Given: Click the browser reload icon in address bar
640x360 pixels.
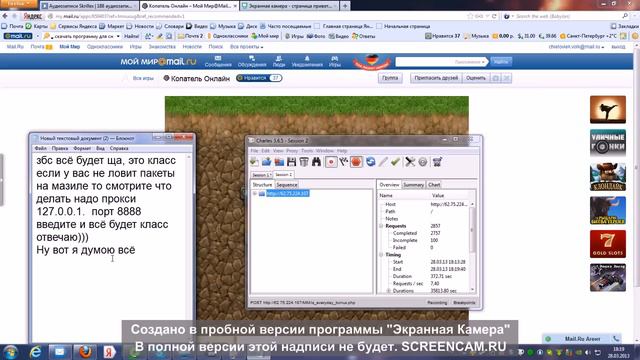Looking at the screenshot, I should pos(494,16).
